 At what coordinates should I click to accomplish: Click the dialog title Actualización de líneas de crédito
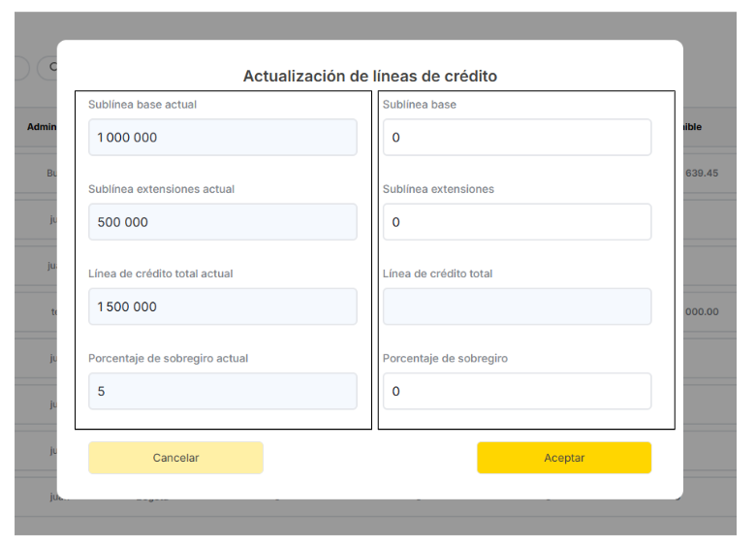pyautogui.click(x=369, y=76)
